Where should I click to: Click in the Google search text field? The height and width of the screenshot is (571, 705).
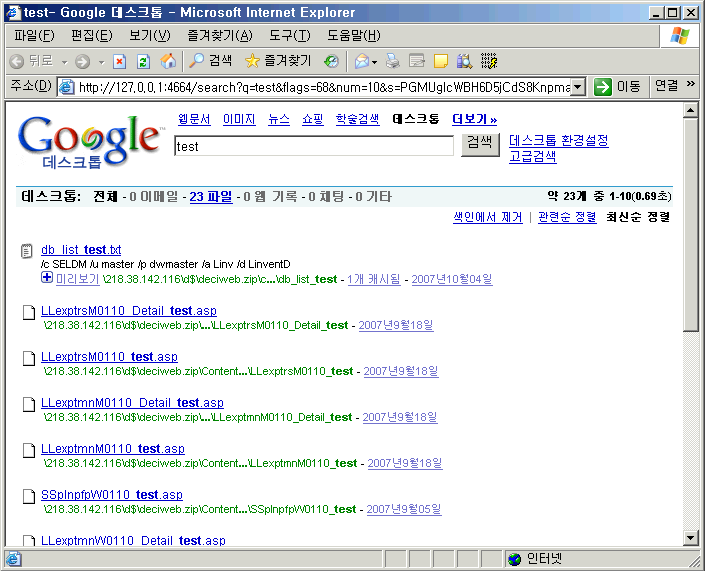(x=314, y=146)
